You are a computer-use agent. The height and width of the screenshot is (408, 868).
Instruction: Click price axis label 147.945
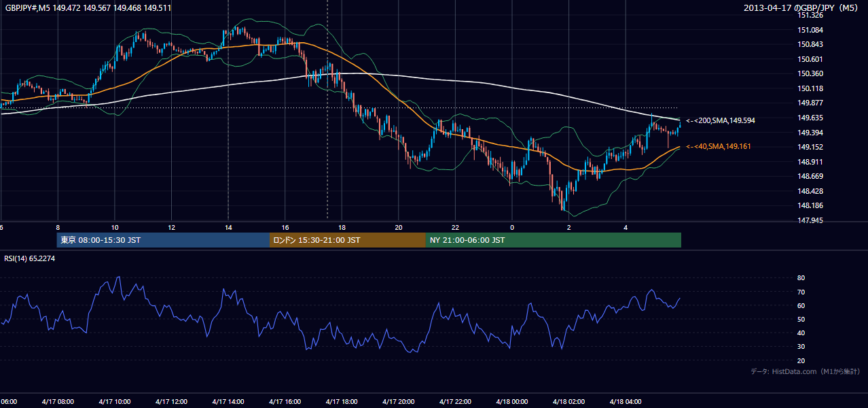point(810,220)
